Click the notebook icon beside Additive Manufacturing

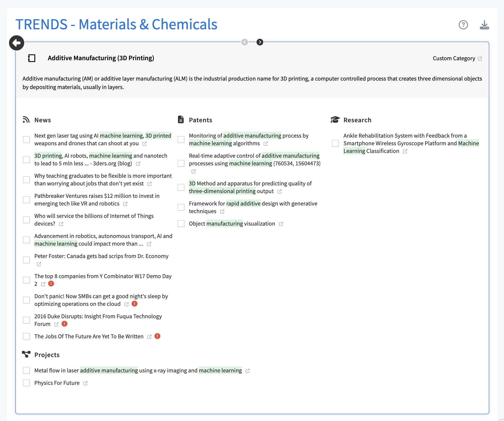pyautogui.click(x=32, y=58)
